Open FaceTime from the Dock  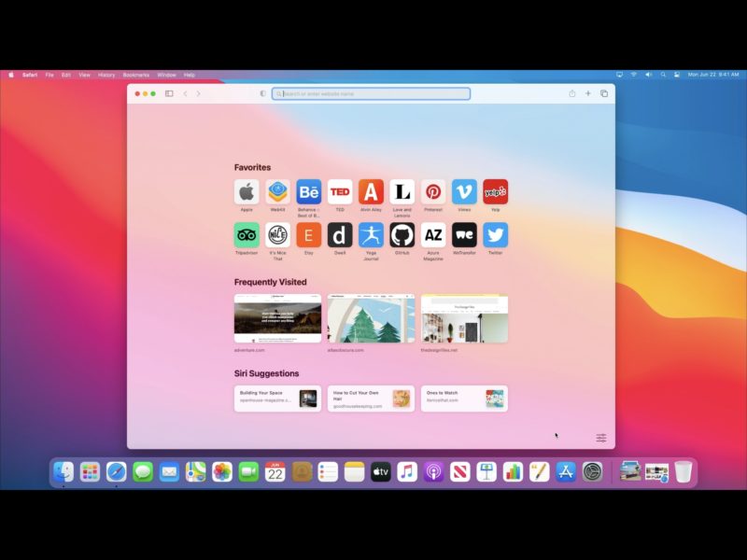248,472
